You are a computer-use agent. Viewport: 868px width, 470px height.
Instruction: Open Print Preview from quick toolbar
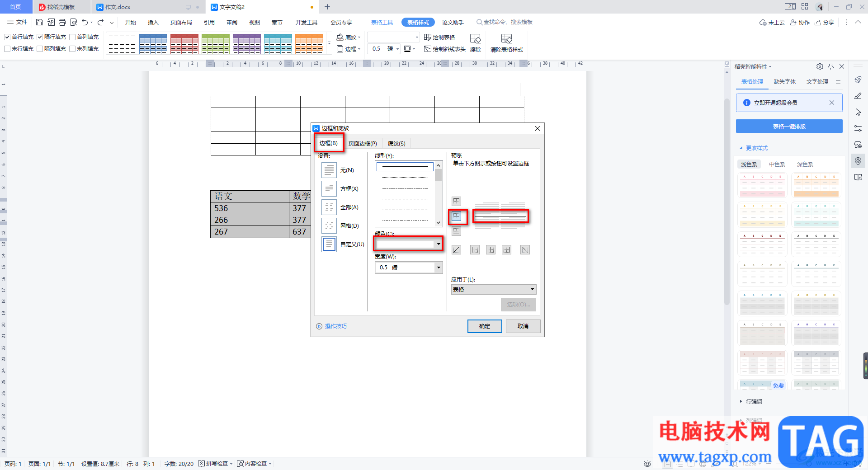click(x=73, y=22)
